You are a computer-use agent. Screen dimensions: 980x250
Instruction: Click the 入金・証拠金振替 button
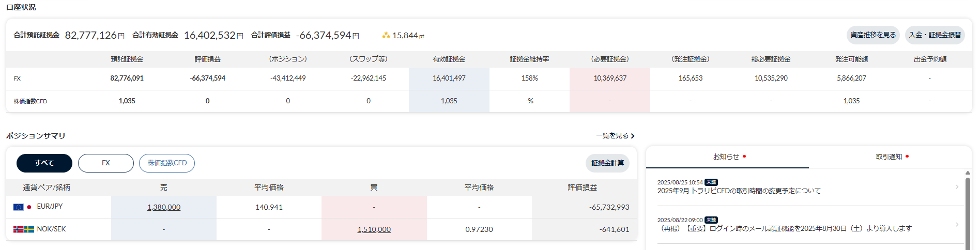935,35
